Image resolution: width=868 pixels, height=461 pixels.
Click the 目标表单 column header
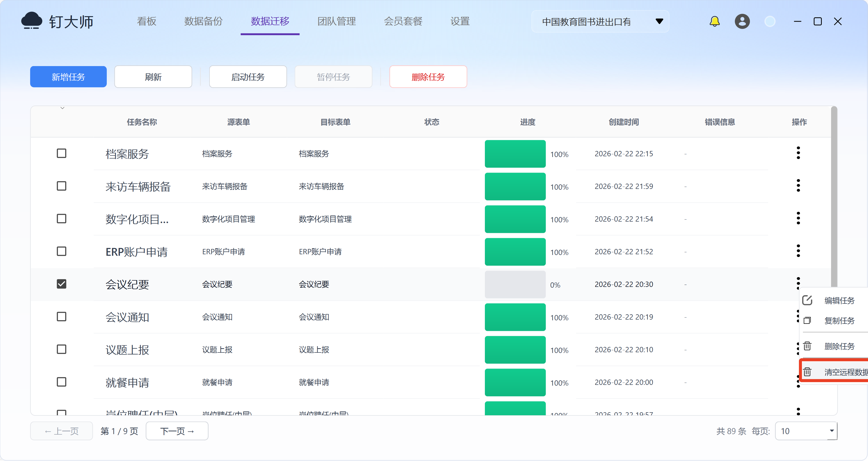click(x=335, y=122)
